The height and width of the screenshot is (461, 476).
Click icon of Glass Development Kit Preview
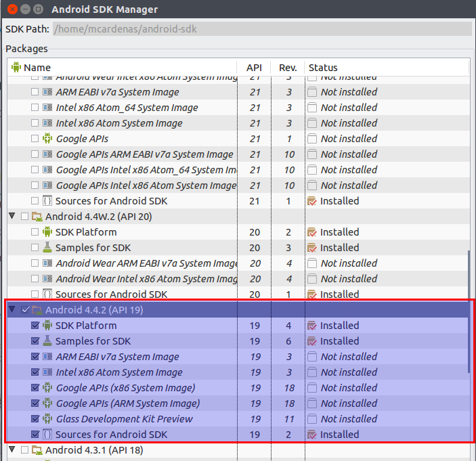47,418
